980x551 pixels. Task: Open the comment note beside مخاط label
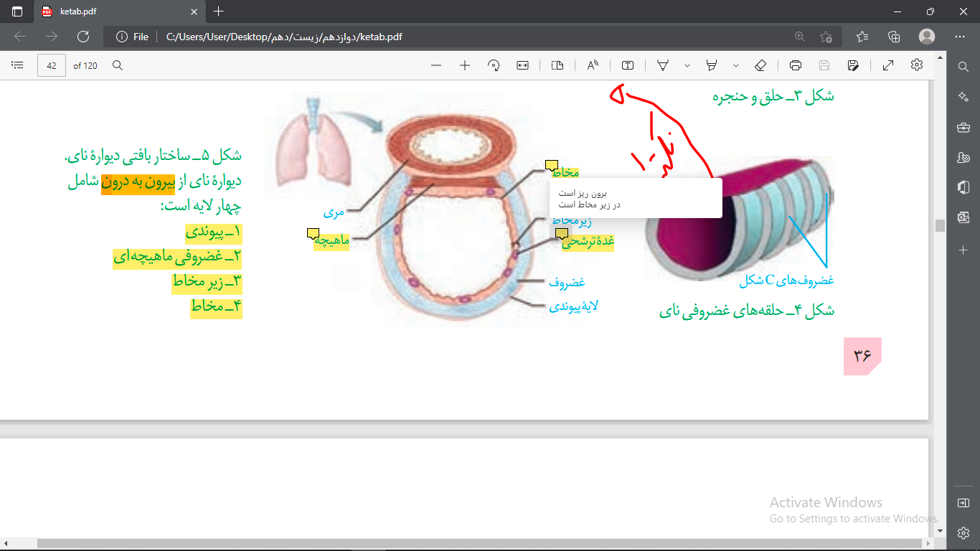pyautogui.click(x=551, y=166)
